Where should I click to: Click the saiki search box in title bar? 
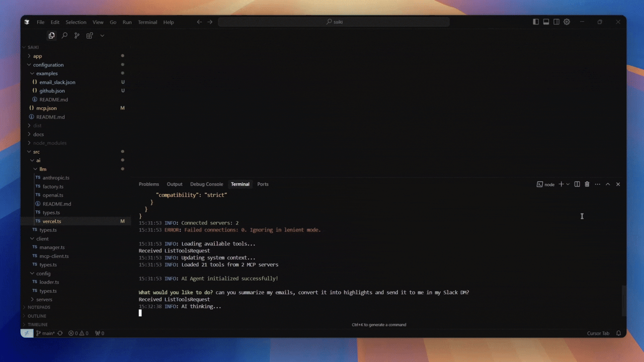[x=334, y=22]
